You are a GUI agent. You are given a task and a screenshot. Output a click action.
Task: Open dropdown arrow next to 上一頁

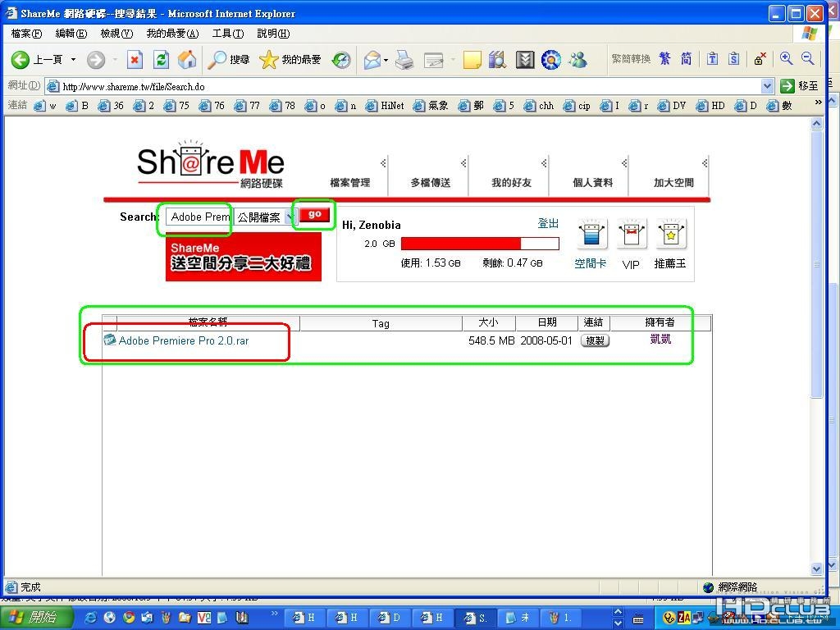(x=73, y=59)
